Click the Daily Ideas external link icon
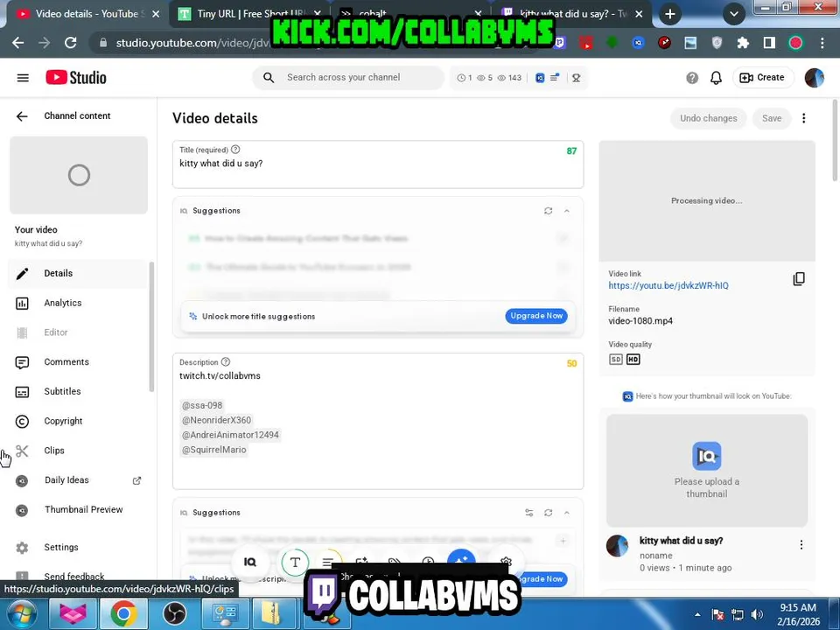Viewport: 840px width, 630px height. click(136, 480)
